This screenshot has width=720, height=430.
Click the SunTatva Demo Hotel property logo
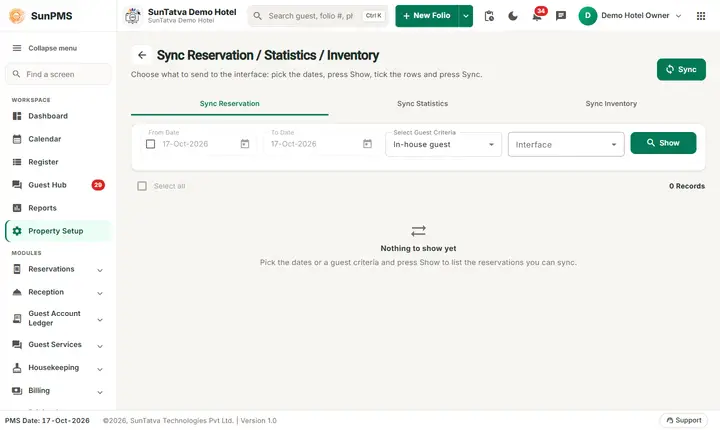tap(133, 16)
